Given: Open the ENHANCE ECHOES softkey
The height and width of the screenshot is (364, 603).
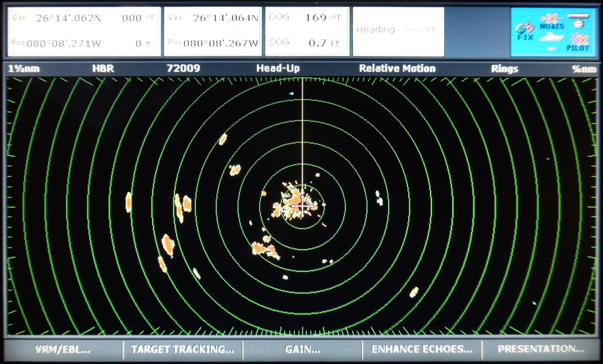Looking at the screenshot, I should click(x=422, y=349).
